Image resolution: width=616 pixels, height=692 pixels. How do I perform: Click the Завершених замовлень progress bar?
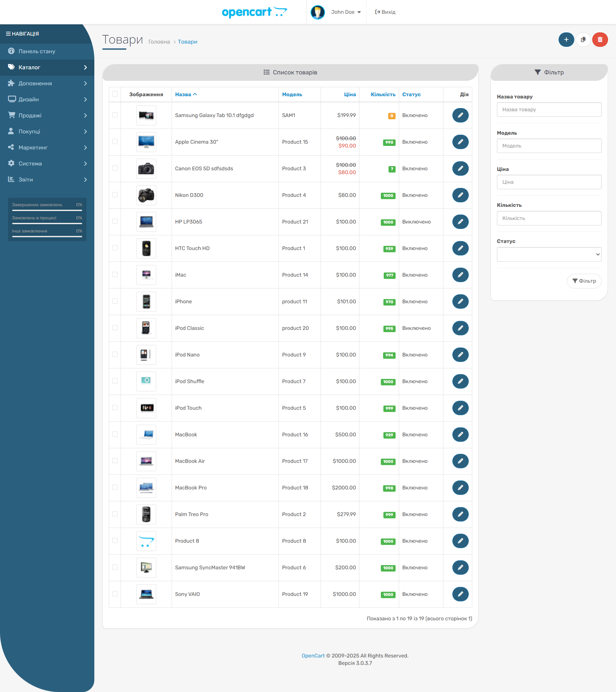pos(47,210)
